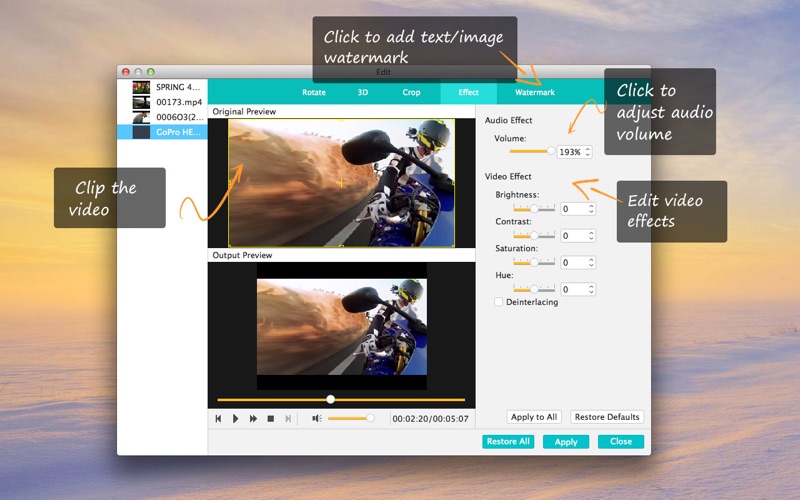Viewport: 800px width, 500px height.
Task: Click the crop center crosshair in Original Preview
Action: [341, 182]
